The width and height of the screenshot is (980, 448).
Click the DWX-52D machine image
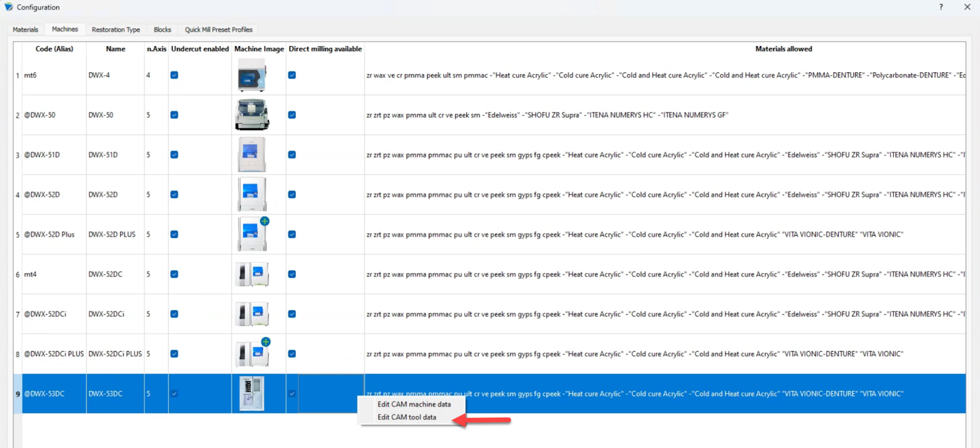(252, 194)
